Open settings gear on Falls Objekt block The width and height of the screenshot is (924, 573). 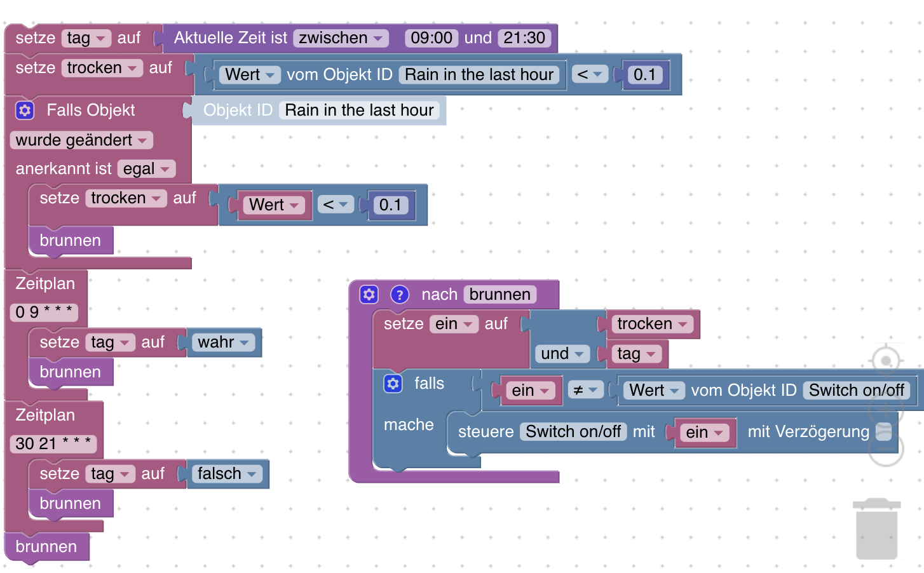tap(25, 111)
